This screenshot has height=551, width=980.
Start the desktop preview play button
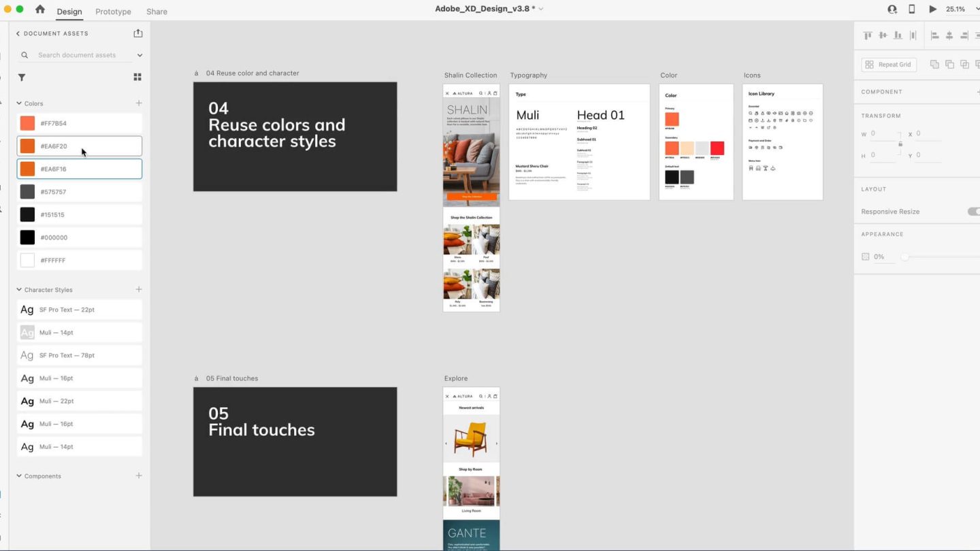(933, 10)
